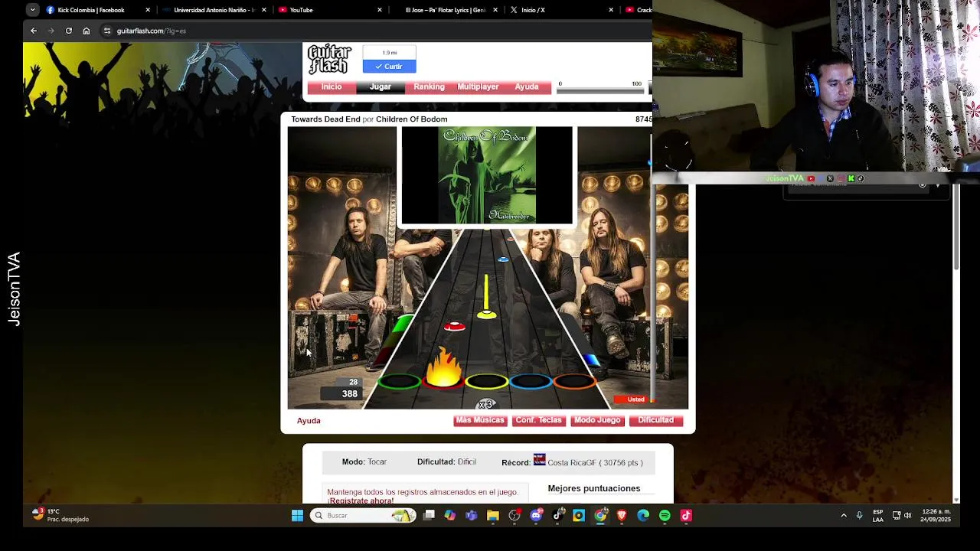Open Conf. Teclas key settings
The image size is (980, 551).
click(x=538, y=420)
